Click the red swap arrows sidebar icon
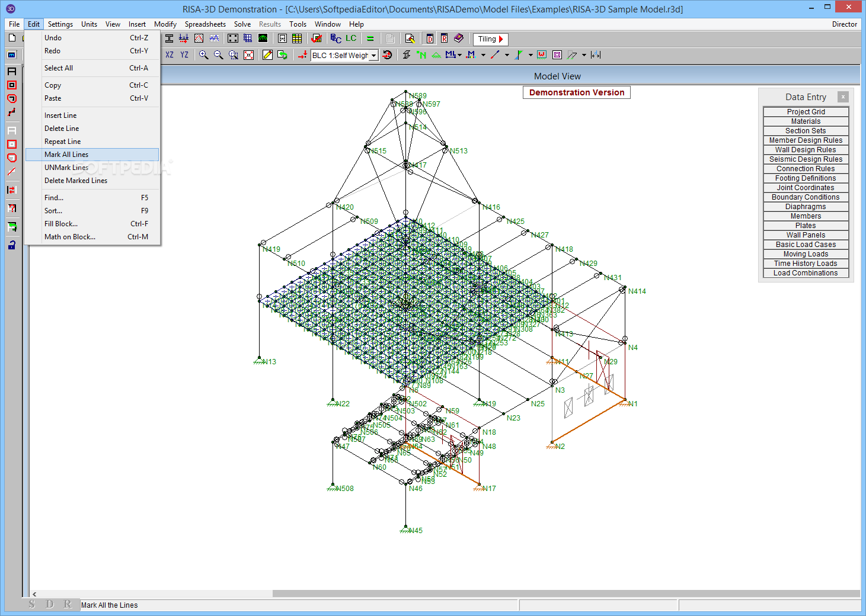 pos(11,190)
